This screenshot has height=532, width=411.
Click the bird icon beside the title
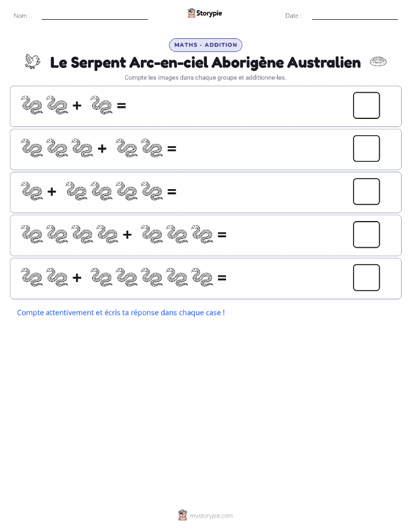tap(32, 61)
